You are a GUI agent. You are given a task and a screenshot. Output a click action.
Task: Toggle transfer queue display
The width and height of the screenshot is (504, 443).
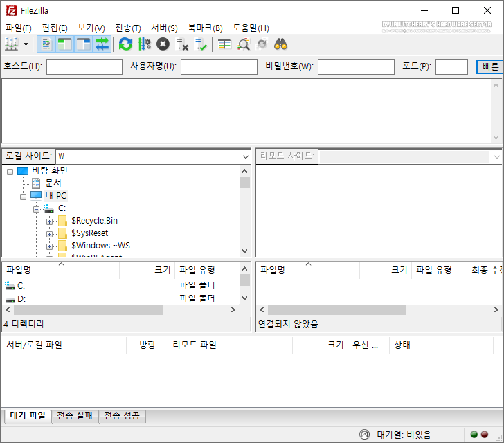pos(102,44)
